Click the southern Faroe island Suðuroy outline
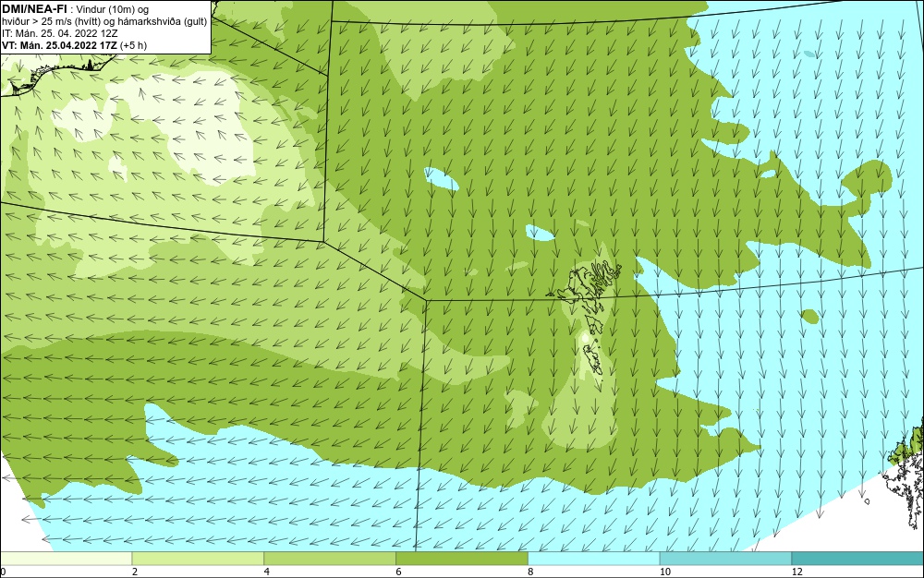 click(x=593, y=360)
